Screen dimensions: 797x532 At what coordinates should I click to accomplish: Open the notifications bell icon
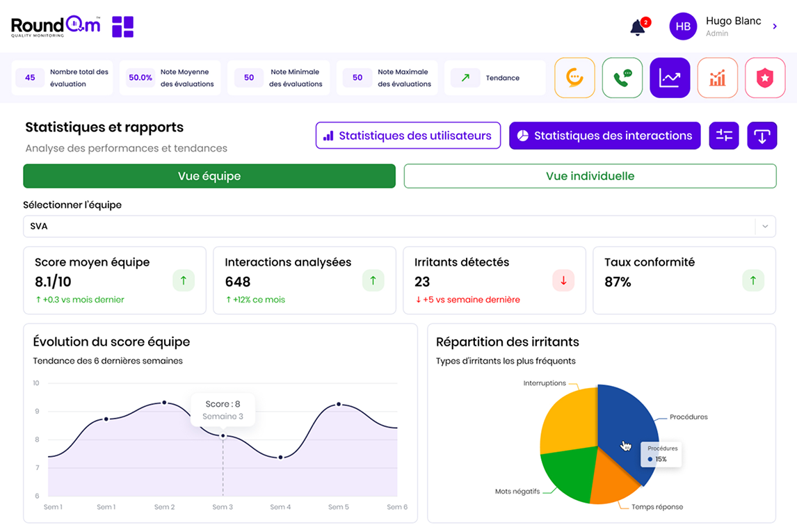pos(637,27)
